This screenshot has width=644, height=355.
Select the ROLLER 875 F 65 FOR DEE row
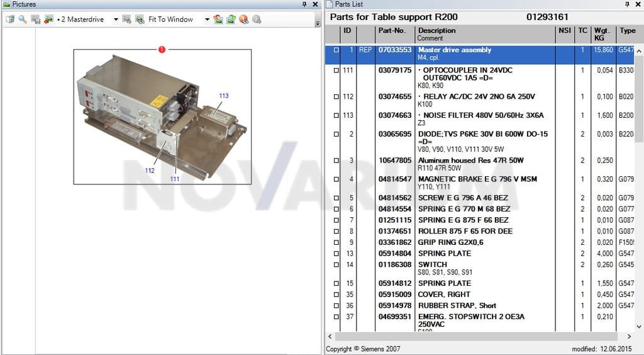(480, 232)
